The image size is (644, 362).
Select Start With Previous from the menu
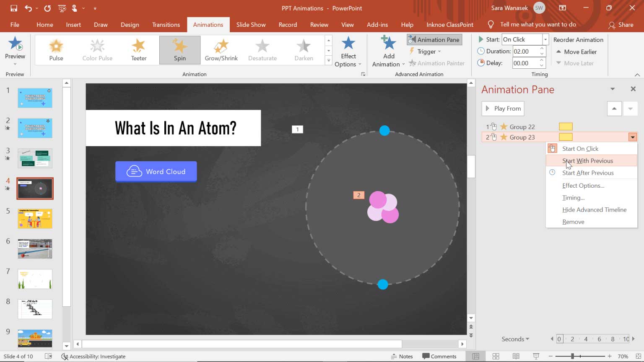tap(587, 160)
